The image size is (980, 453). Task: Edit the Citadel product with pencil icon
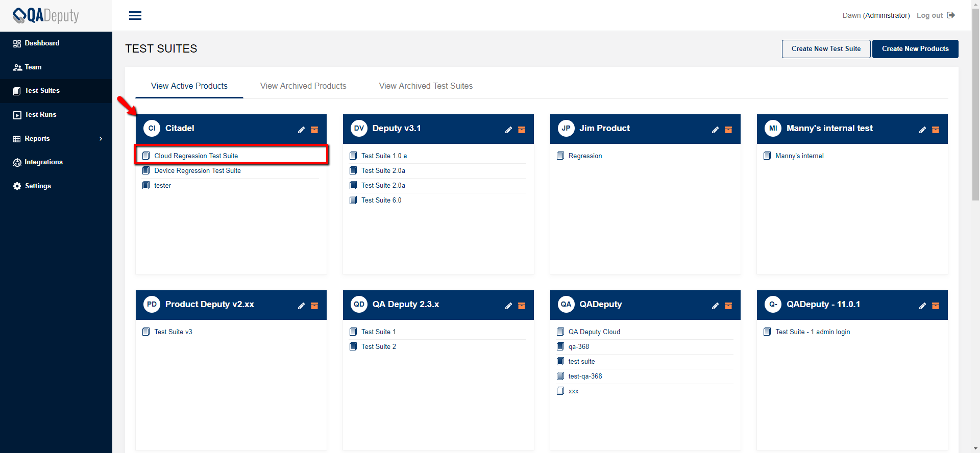[301, 130]
